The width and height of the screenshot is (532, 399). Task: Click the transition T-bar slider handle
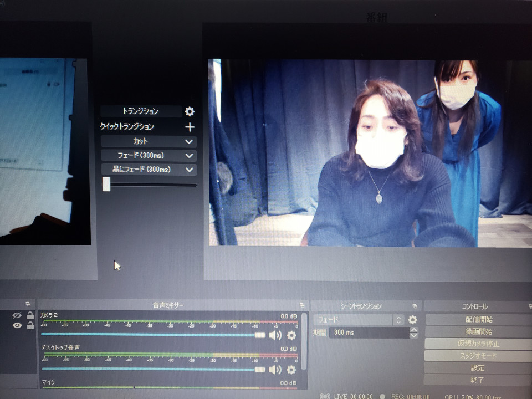(106, 184)
